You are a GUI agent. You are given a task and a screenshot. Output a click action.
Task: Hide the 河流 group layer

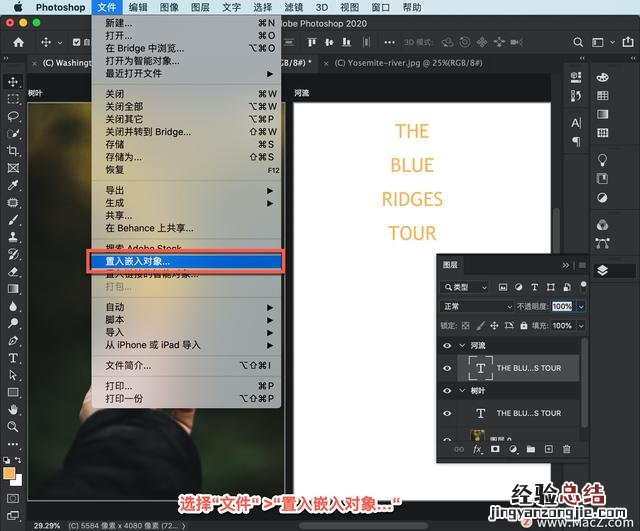tap(447, 346)
